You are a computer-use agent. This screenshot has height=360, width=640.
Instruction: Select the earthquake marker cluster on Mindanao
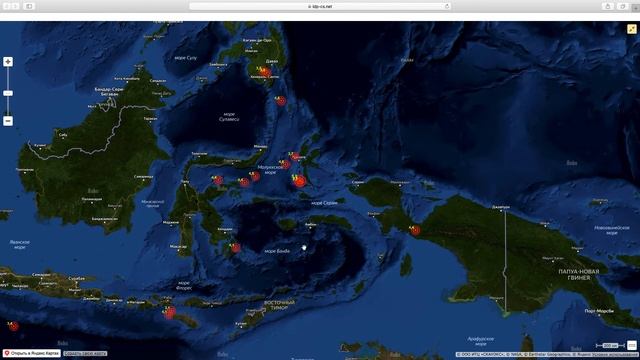coord(264,72)
